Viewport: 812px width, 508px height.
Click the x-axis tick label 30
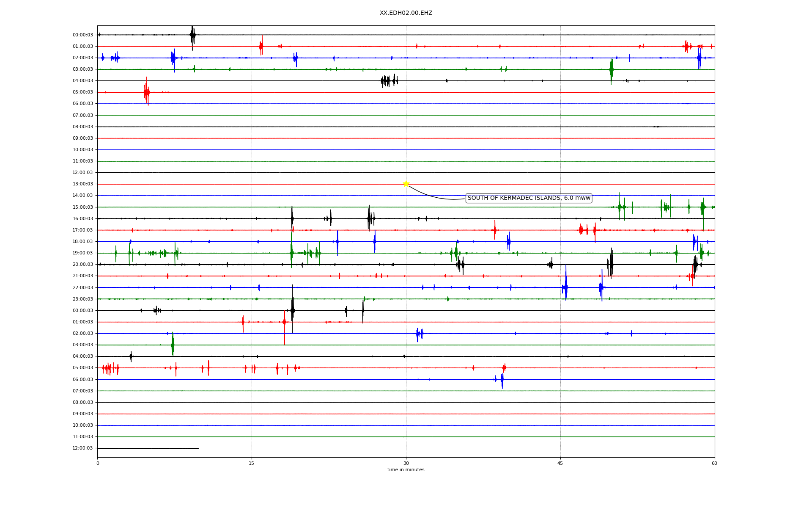tap(406, 463)
